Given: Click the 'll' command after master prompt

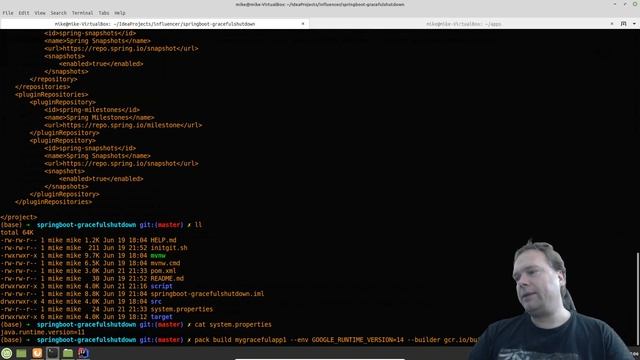Looking at the screenshot, I should [x=198, y=225].
